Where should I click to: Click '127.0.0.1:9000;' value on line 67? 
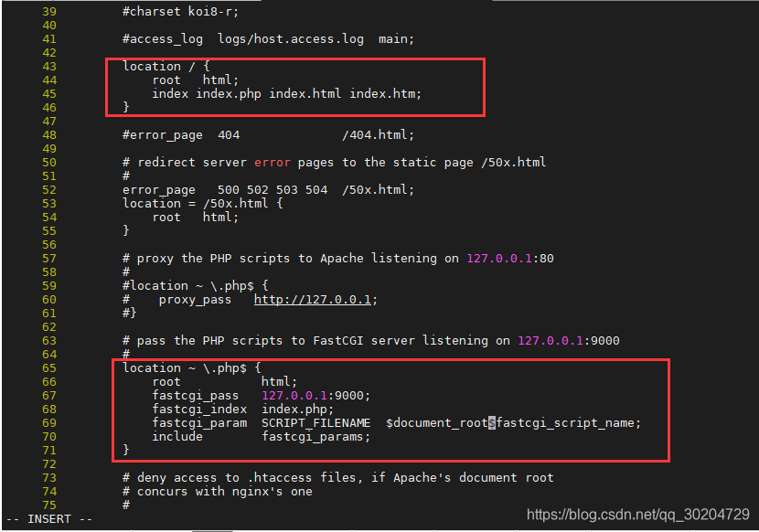315,396
